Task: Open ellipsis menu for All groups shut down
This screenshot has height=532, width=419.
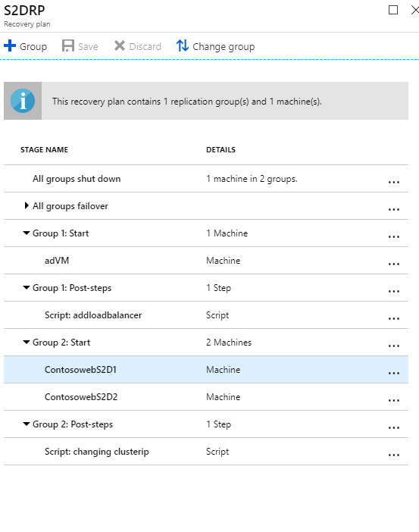Action: (393, 182)
